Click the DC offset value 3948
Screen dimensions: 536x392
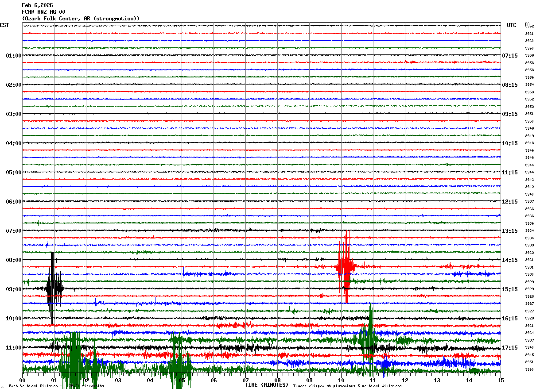pos(529,143)
